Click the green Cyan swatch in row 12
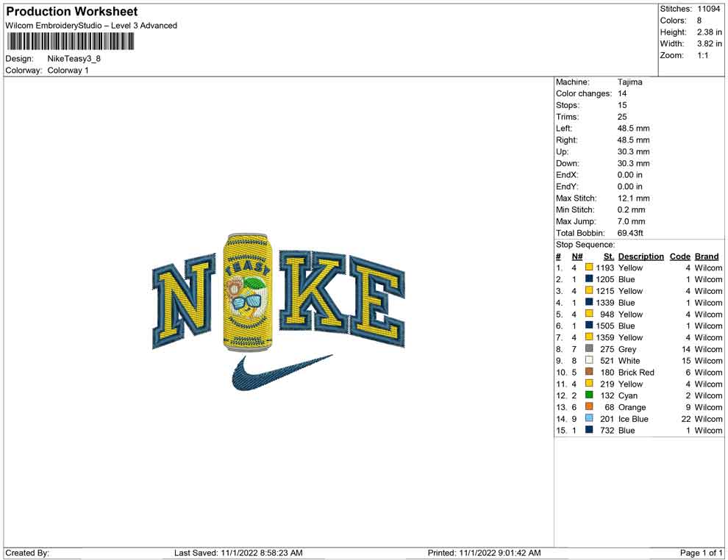This screenshot has height=560, width=728. pos(589,395)
